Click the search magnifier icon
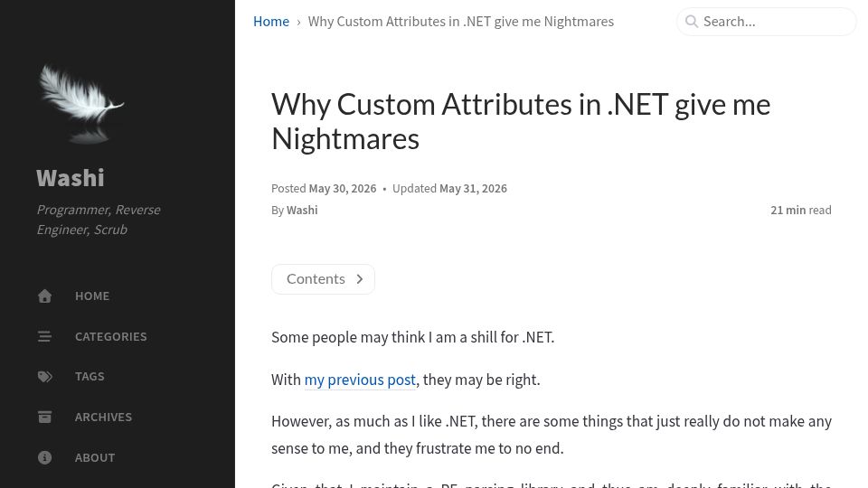868x488 pixels. 692,22
